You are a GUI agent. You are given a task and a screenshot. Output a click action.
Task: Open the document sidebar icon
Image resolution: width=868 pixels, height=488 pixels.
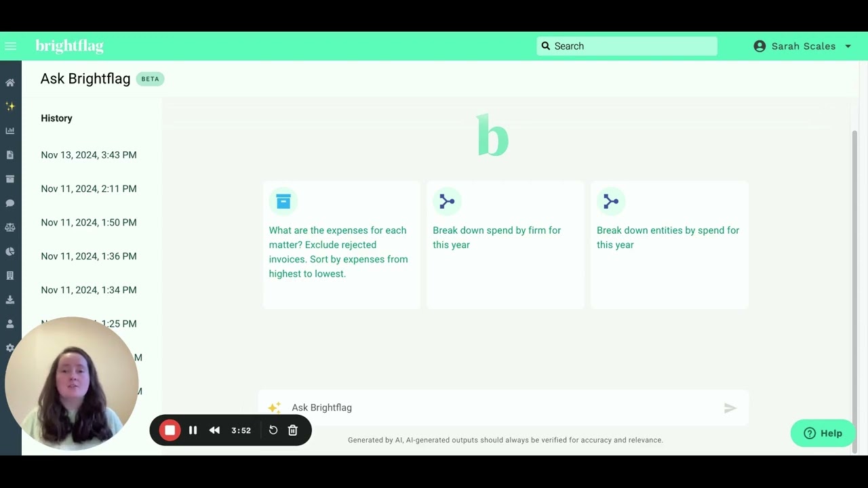(10, 155)
